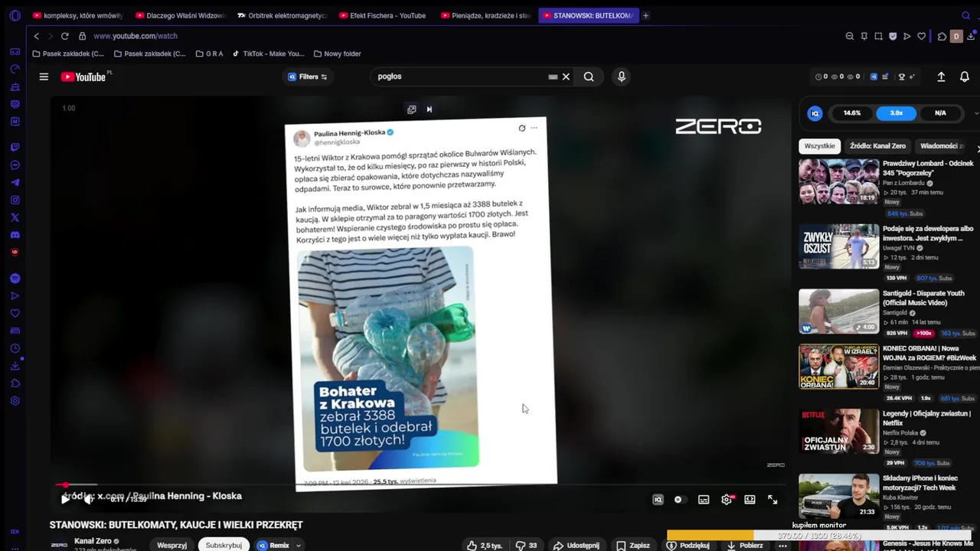Click the Podziękuj button
Viewport: 980px width, 551px height.
(688, 546)
